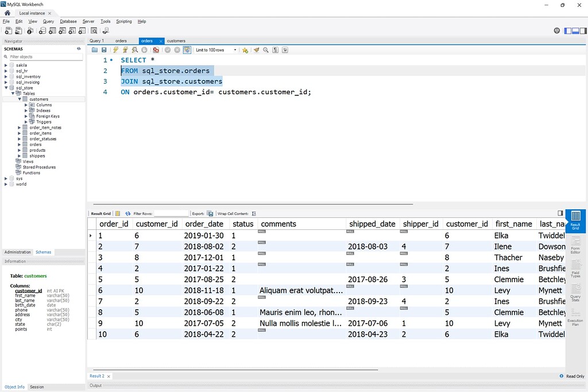Open the Limit to 100 rows dropdown
Image resolution: width=588 pixels, height=392 pixels.
(235, 50)
